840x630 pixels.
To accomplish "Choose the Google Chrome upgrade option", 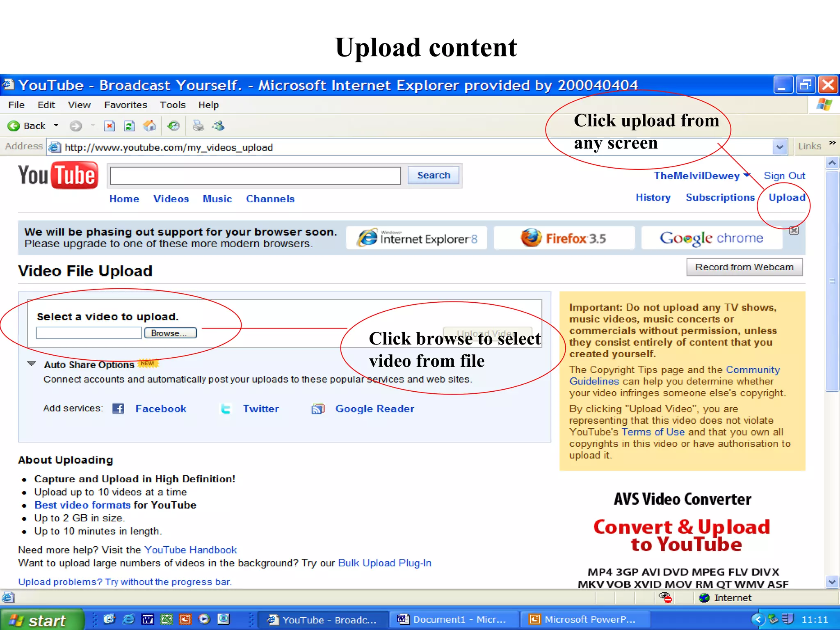I will [712, 238].
